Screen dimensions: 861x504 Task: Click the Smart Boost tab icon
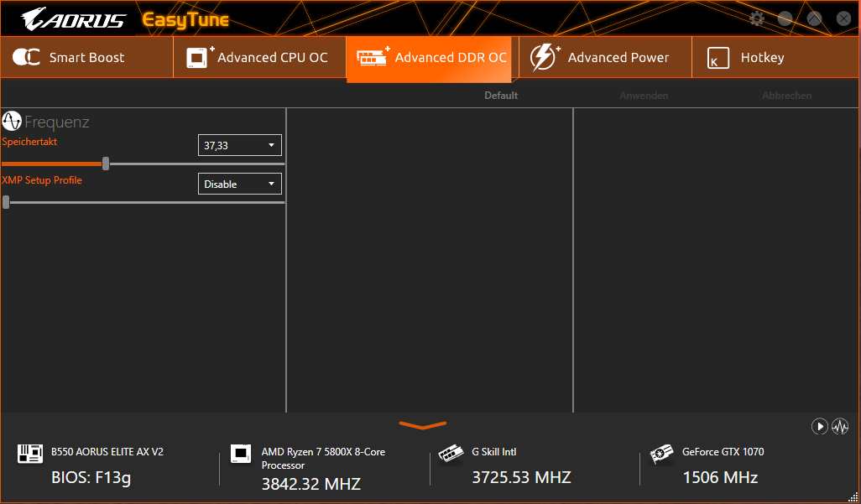(x=26, y=57)
